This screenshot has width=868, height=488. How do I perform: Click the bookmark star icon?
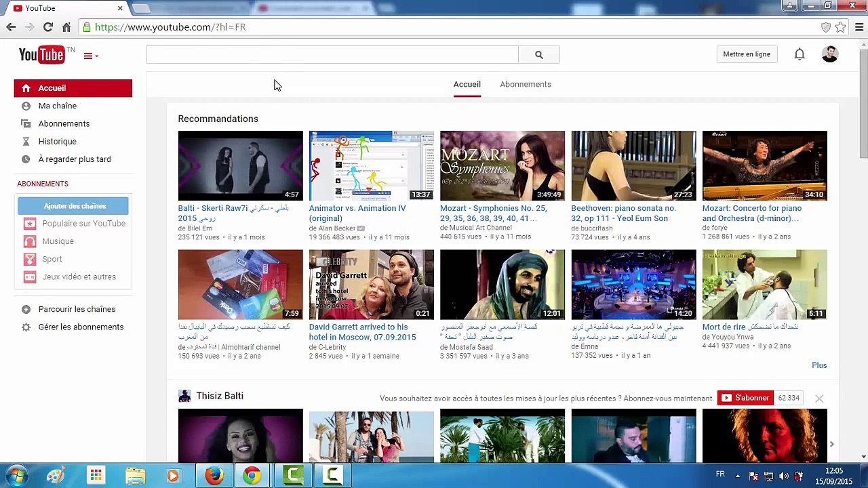coord(840,27)
